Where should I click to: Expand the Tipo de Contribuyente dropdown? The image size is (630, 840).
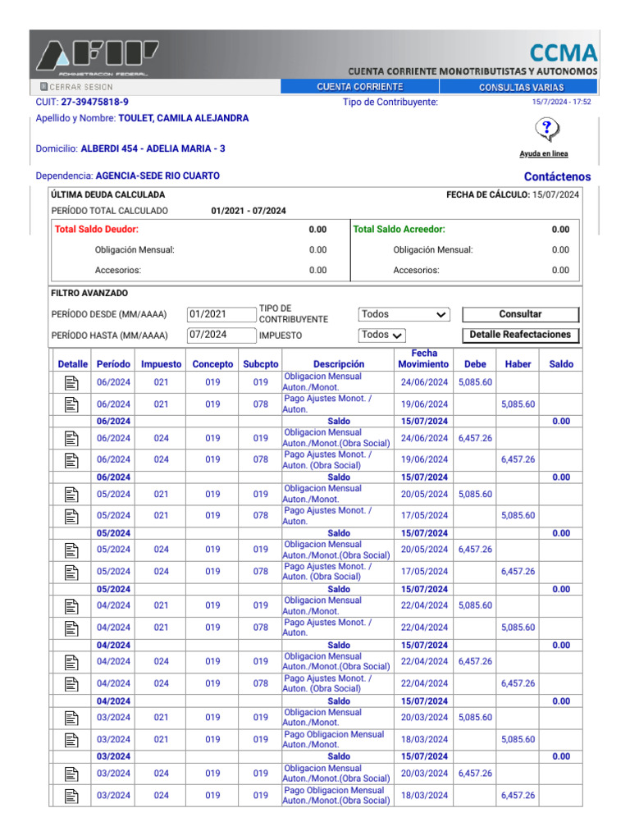[x=404, y=314]
